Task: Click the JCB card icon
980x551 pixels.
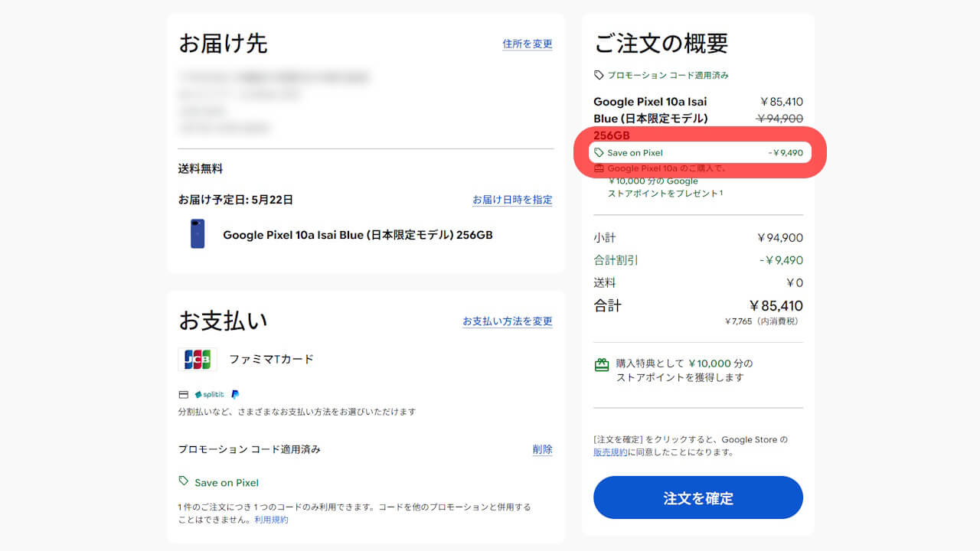Action: pyautogui.click(x=197, y=358)
